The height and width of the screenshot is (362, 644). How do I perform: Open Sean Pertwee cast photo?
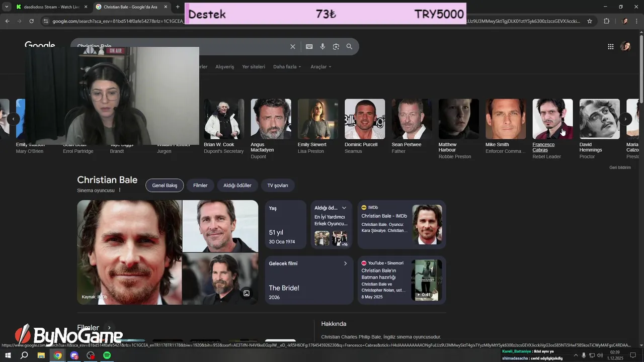point(412,119)
